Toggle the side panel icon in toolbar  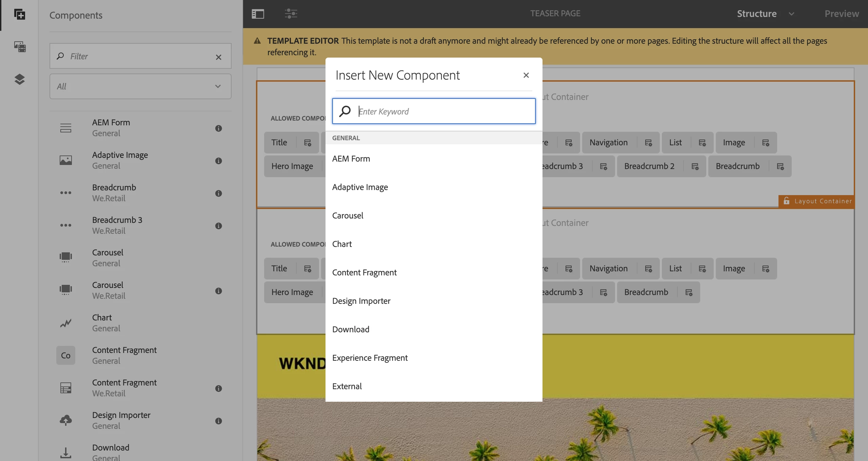click(258, 14)
